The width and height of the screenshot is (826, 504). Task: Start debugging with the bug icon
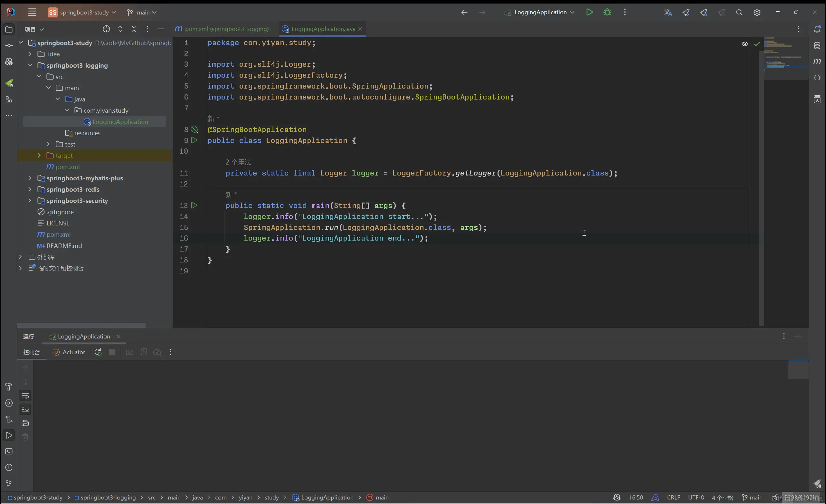pyautogui.click(x=607, y=12)
